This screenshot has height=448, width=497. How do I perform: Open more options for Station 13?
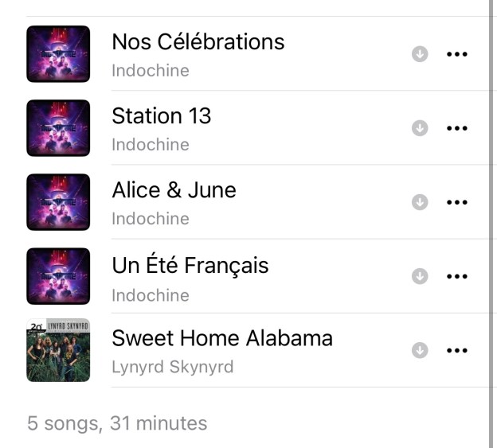pos(456,128)
